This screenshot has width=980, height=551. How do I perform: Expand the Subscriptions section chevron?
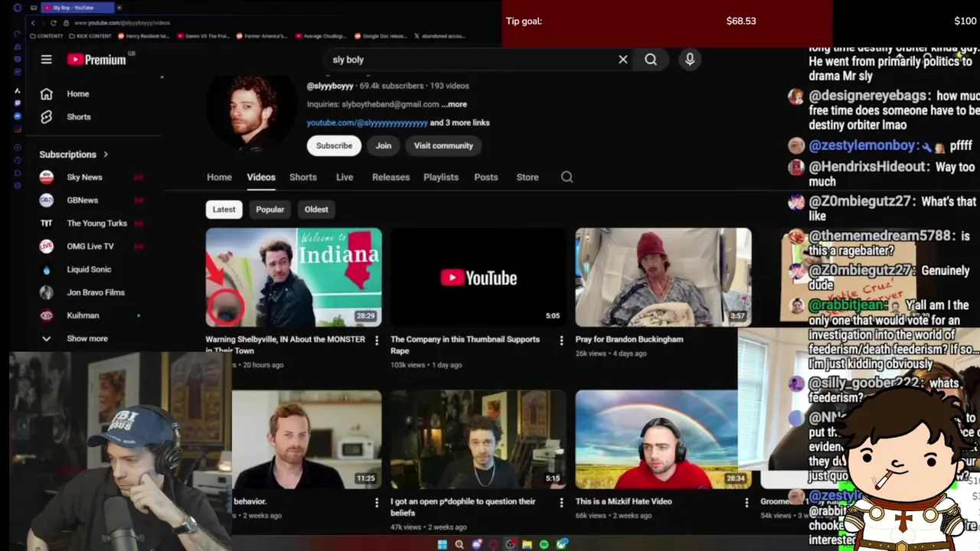coord(106,155)
